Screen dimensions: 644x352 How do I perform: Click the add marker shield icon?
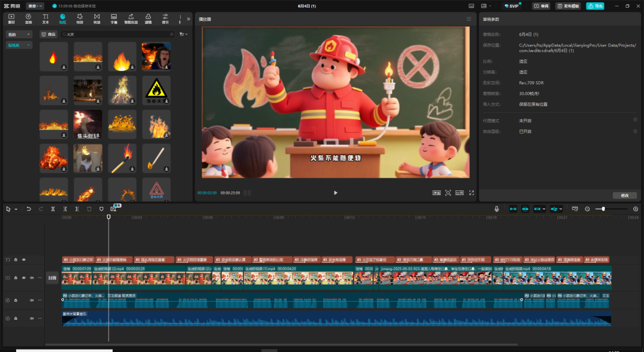(101, 209)
